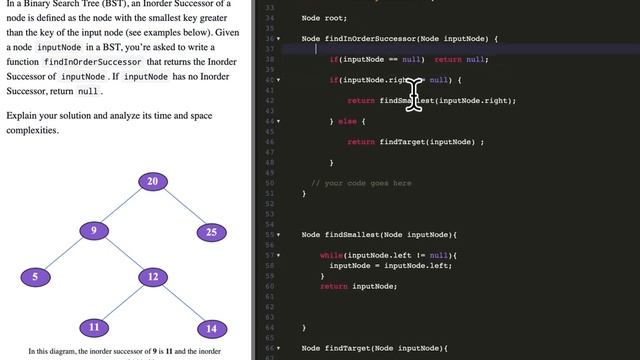Click tree node 5 in the diagram
This screenshot has width=640, height=360.
click(36, 277)
